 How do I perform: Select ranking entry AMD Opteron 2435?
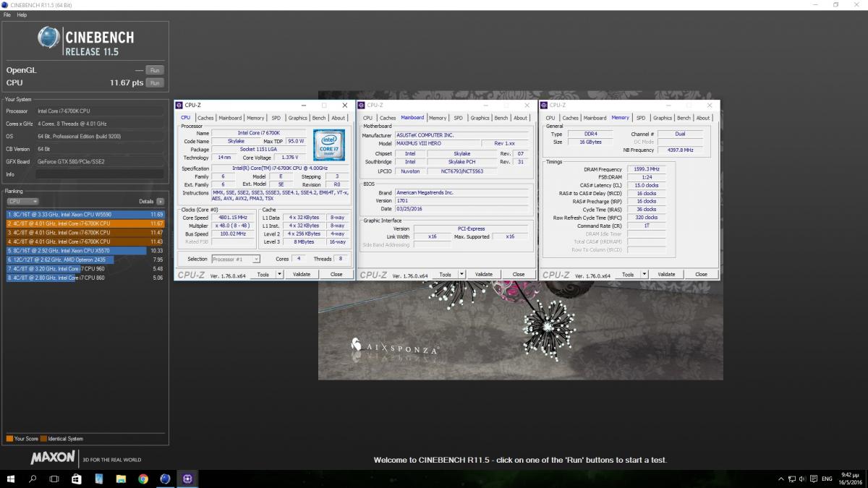coord(85,259)
